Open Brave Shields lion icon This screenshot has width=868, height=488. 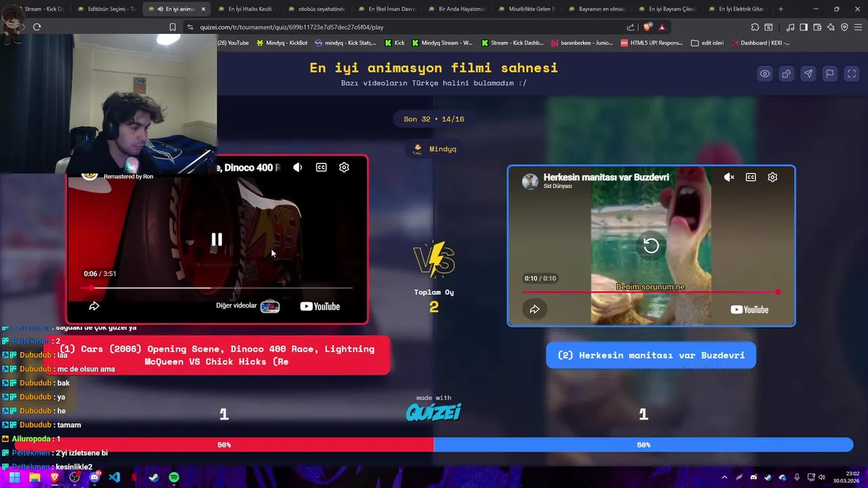click(647, 27)
